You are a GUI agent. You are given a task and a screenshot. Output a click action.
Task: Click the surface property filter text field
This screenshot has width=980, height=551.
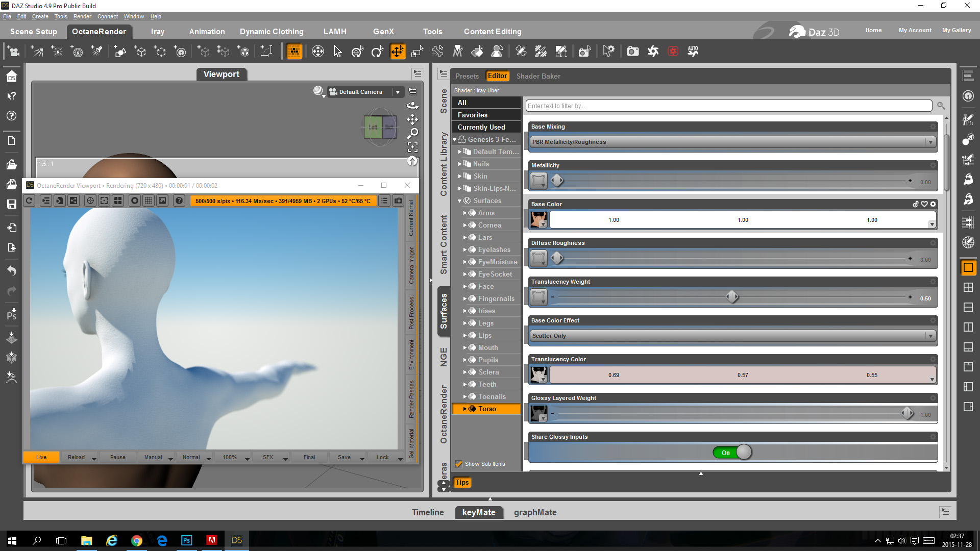[x=728, y=106]
